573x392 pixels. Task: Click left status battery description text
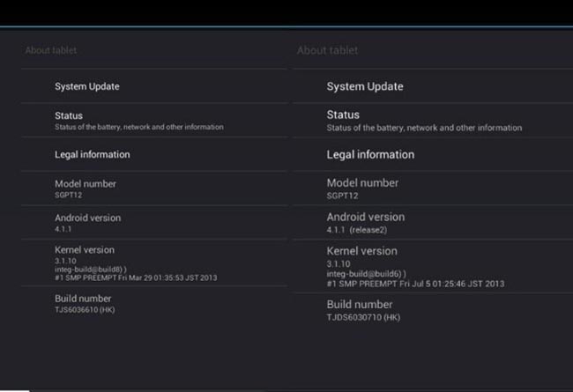tap(139, 127)
